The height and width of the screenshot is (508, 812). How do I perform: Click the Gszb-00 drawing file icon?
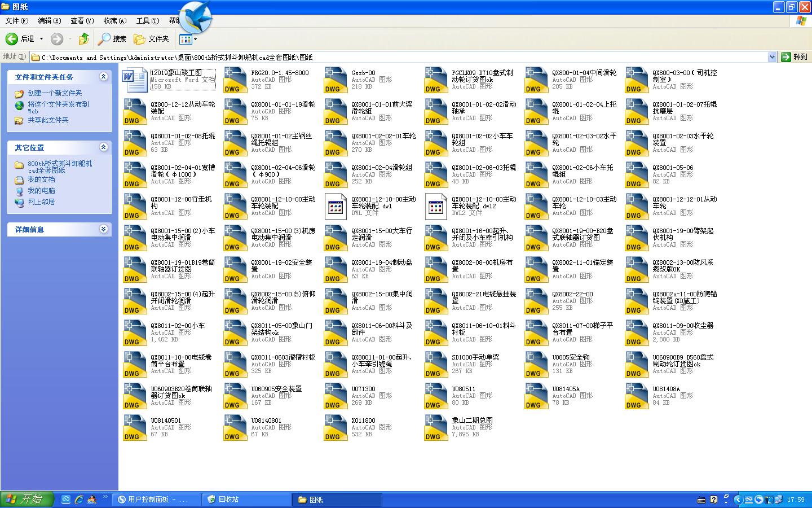336,80
